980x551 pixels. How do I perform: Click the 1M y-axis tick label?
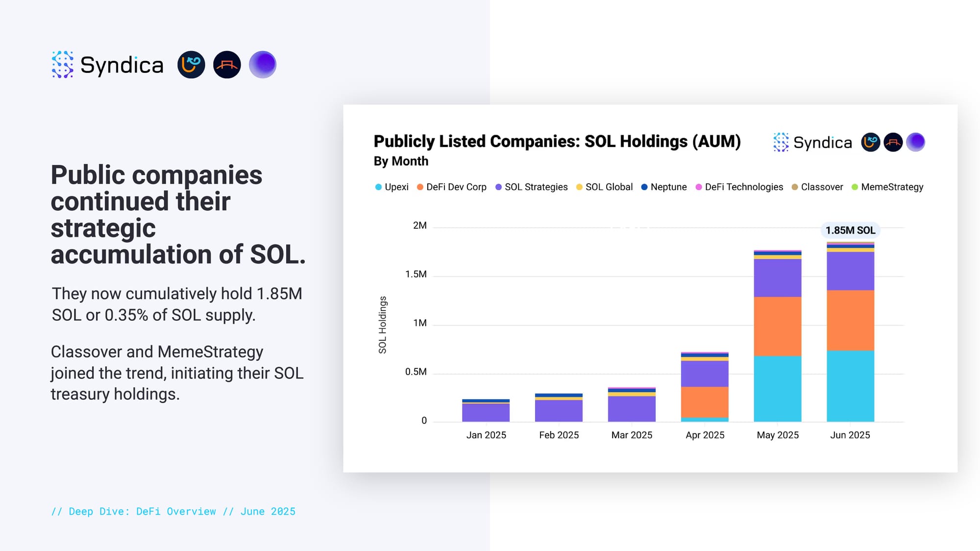coord(420,323)
